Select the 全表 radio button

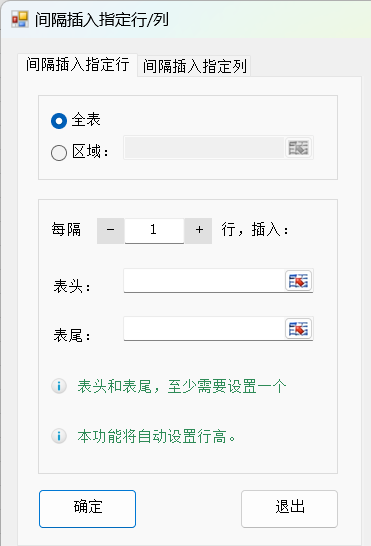(x=59, y=121)
